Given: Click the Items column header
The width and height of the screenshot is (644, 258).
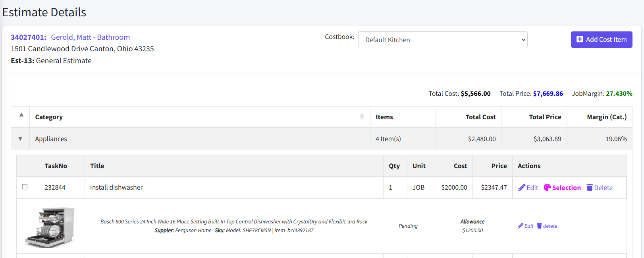Looking at the screenshot, I should [x=384, y=117].
